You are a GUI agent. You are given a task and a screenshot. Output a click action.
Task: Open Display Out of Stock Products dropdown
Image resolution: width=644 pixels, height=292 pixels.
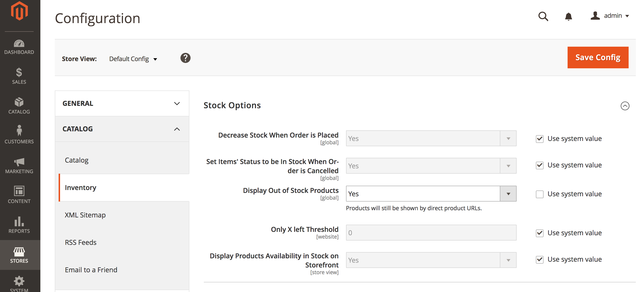click(431, 194)
